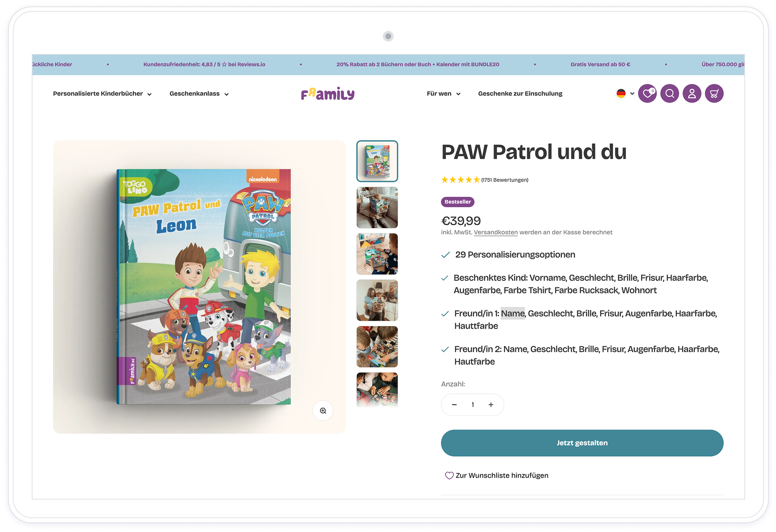Expand Personalisierte Kinderbücher menu
The image size is (776, 532).
[102, 94]
